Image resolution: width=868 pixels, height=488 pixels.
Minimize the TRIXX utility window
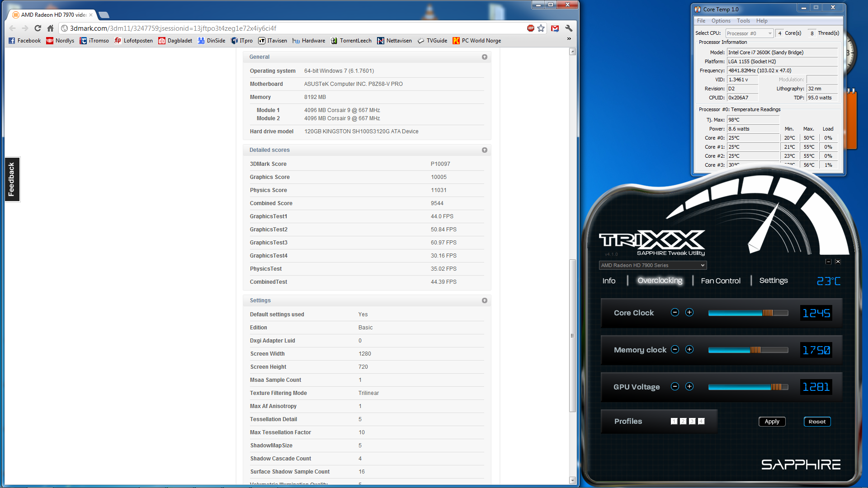(x=828, y=262)
